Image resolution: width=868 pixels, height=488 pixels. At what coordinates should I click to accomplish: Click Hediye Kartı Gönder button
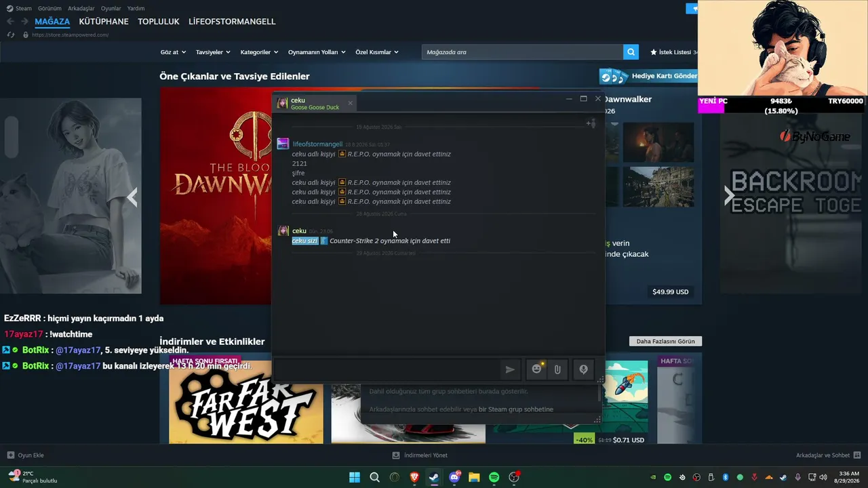(650, 76)
